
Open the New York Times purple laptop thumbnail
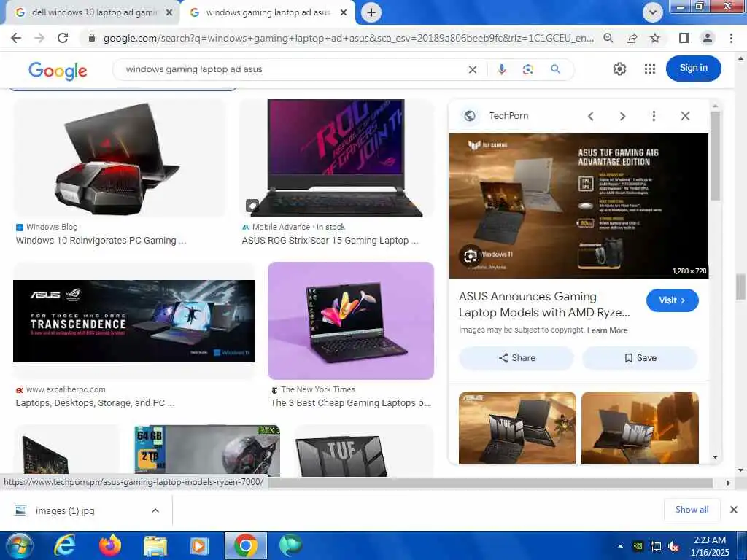click(351, 321)
